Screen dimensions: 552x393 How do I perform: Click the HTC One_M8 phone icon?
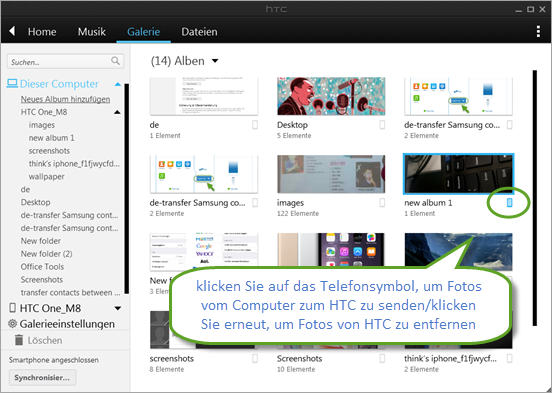[12, 308]
